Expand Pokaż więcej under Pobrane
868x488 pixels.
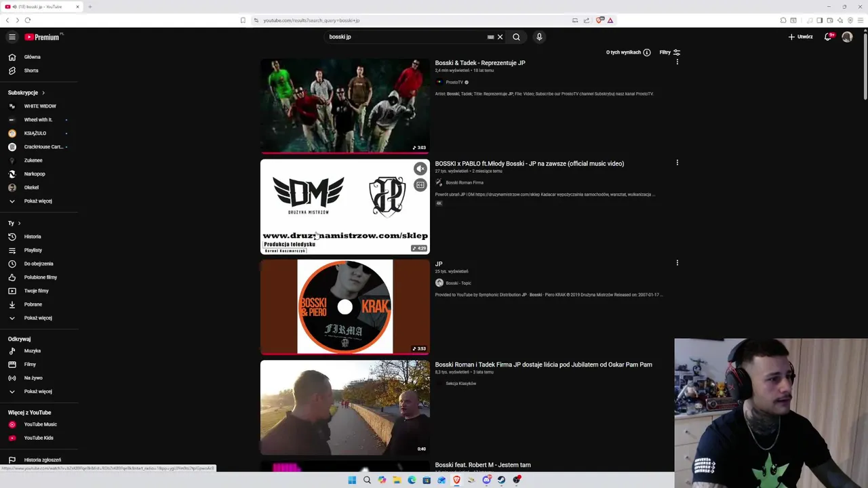point(39,318)
